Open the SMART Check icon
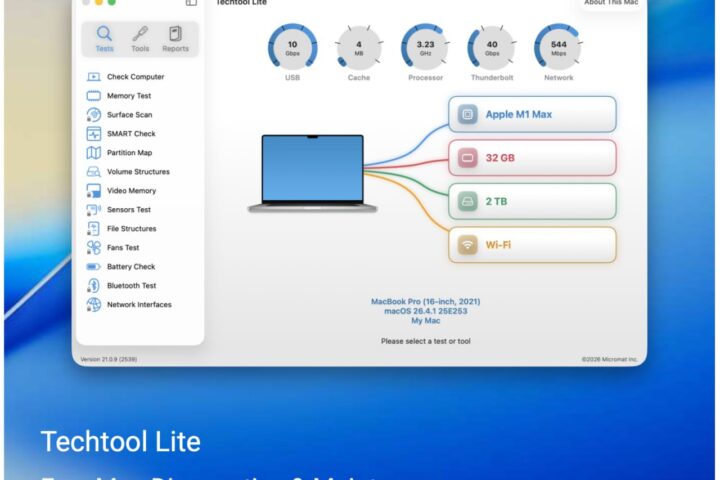This screenshot has height=480, width=720. (x=94, y=134)
